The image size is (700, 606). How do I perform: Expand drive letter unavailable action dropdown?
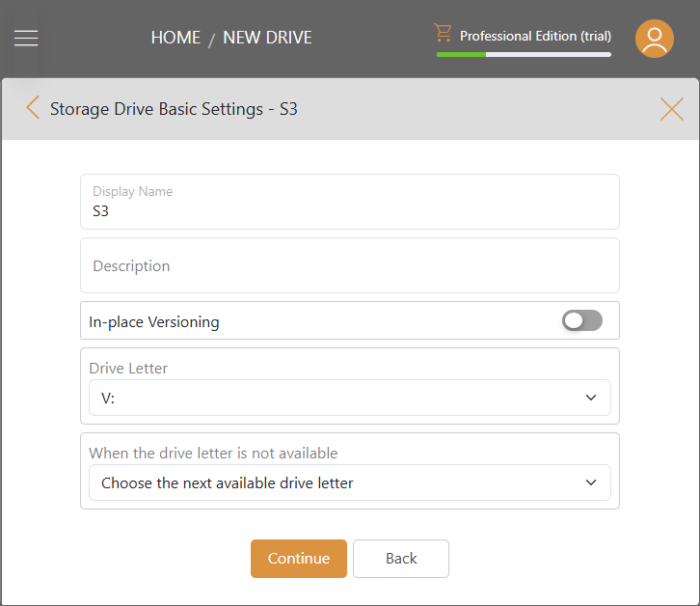coord(350,482)
